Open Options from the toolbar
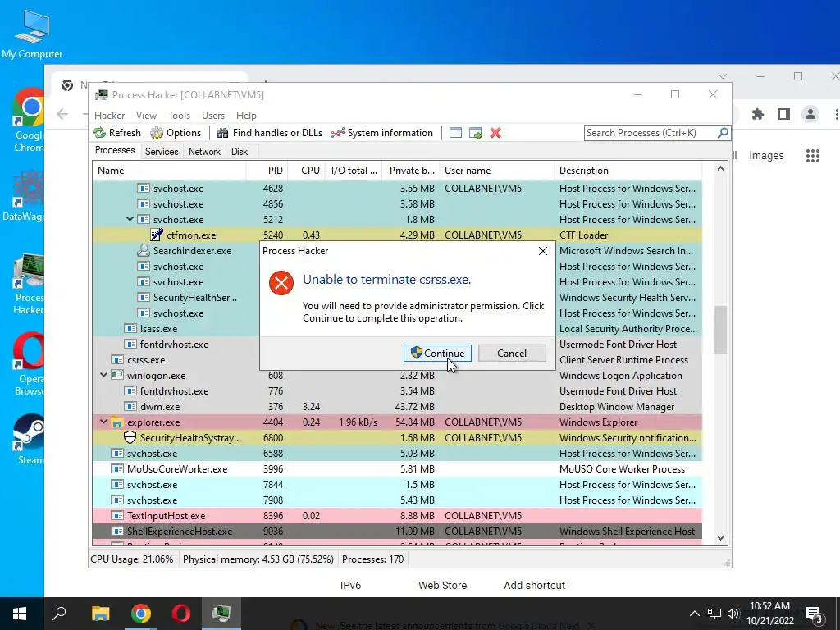The height and width of the screenshot is (630, 840). [x=176, y=133]
